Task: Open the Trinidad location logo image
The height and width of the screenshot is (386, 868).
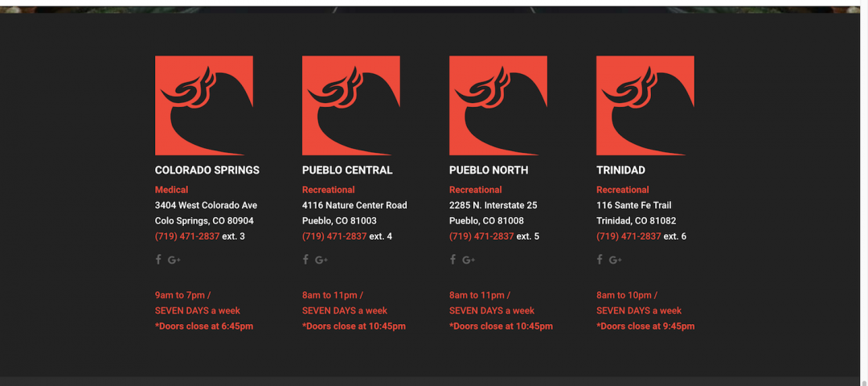Action: tap(645, 105)
